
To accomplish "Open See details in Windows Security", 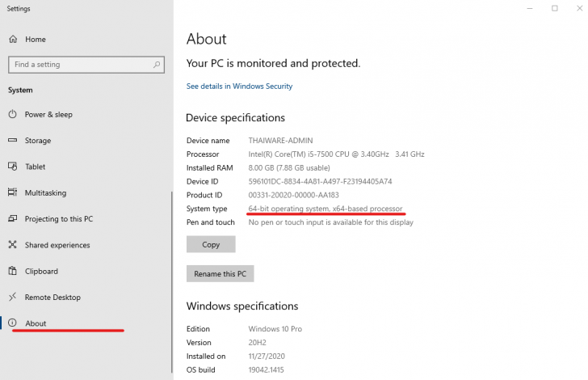I will point(239,86).
